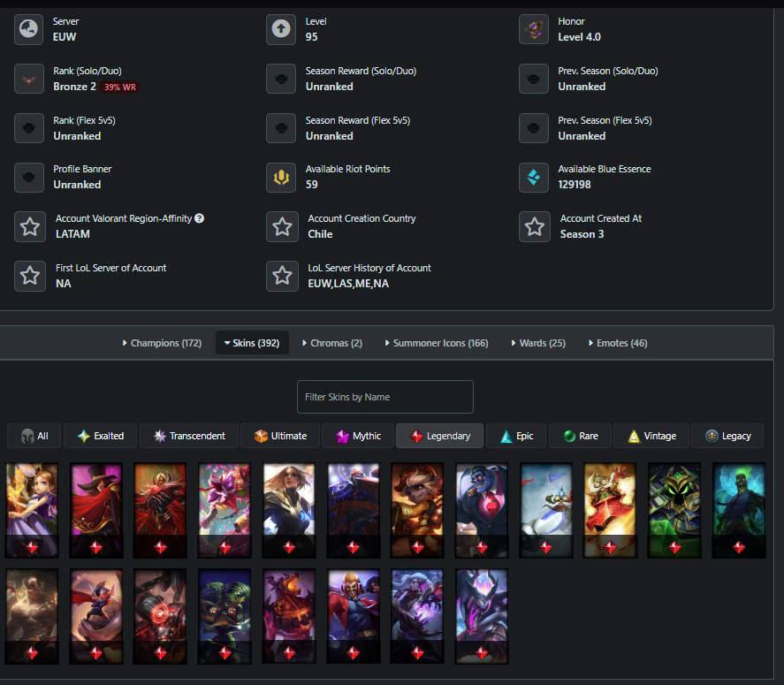
Task: Open the red-eyed PROJECT robot skin thumbnail
Action: tap(160, 616)
